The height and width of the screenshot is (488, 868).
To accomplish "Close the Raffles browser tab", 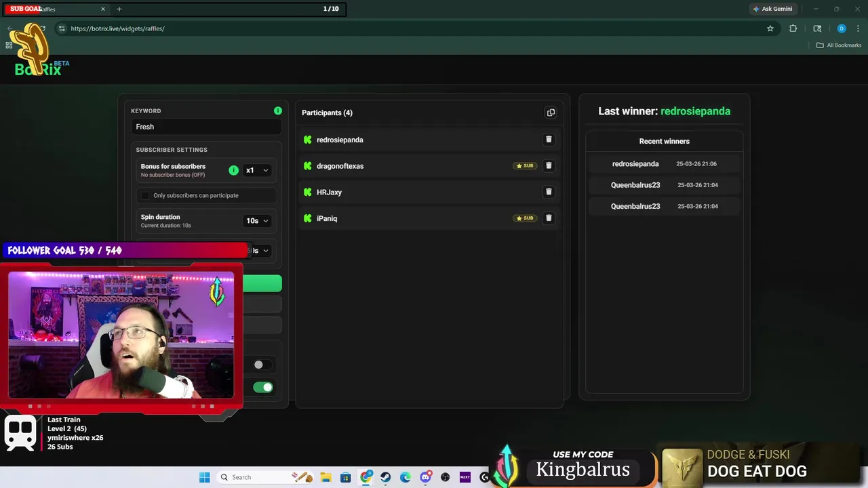I will 103,9.
